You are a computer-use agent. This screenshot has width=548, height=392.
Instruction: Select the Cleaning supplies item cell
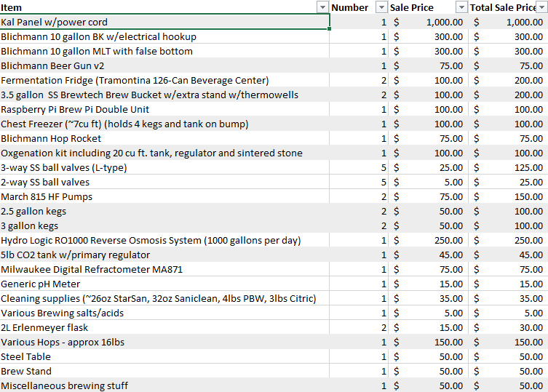164,298
